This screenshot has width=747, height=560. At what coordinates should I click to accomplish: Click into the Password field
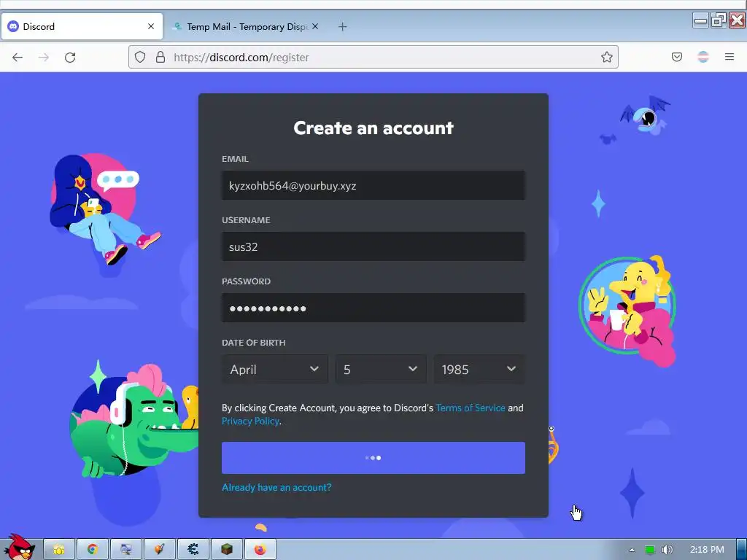373,308
